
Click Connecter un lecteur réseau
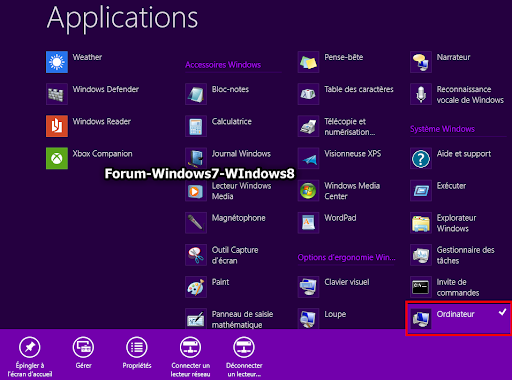[x=190, y=357]
